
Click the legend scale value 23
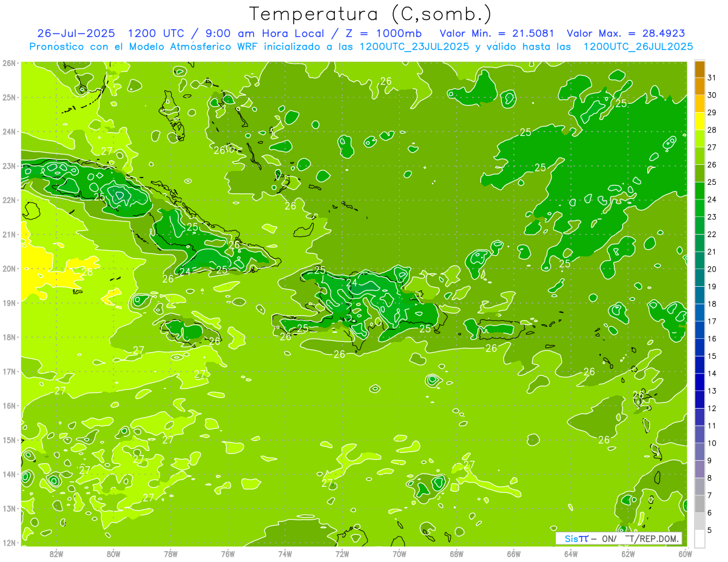tap(712, 216)
